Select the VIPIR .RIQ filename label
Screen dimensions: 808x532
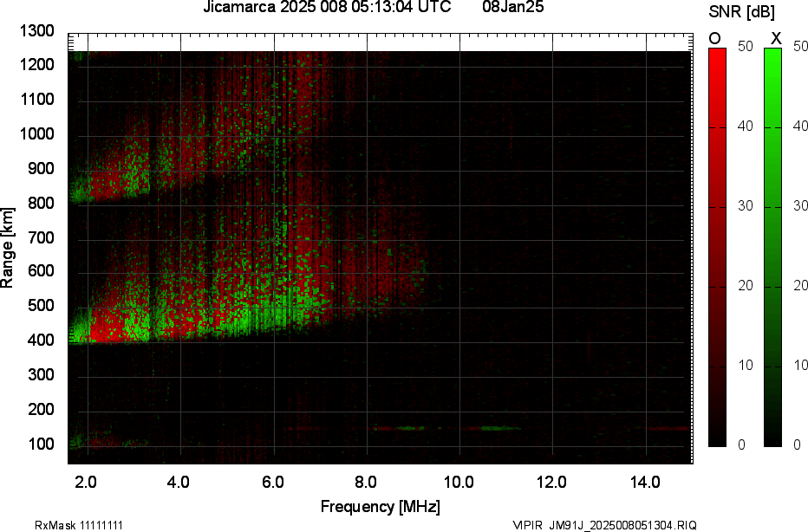coord(604,525)
